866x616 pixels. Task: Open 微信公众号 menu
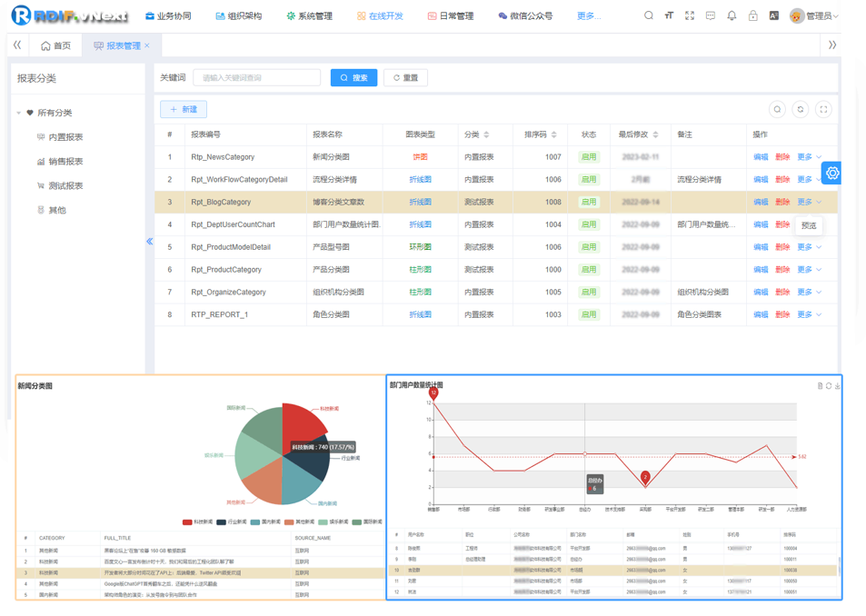pyautogui.click(x=525, y=16)
